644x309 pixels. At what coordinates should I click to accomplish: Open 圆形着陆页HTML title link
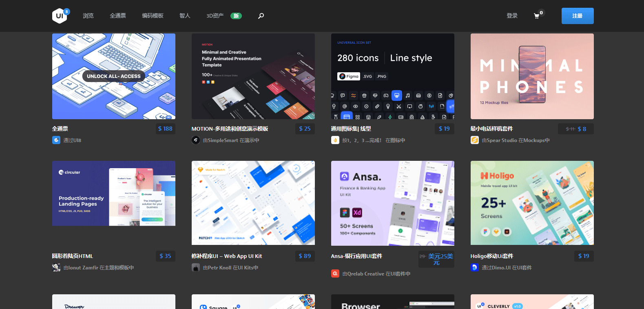(72, 256)
